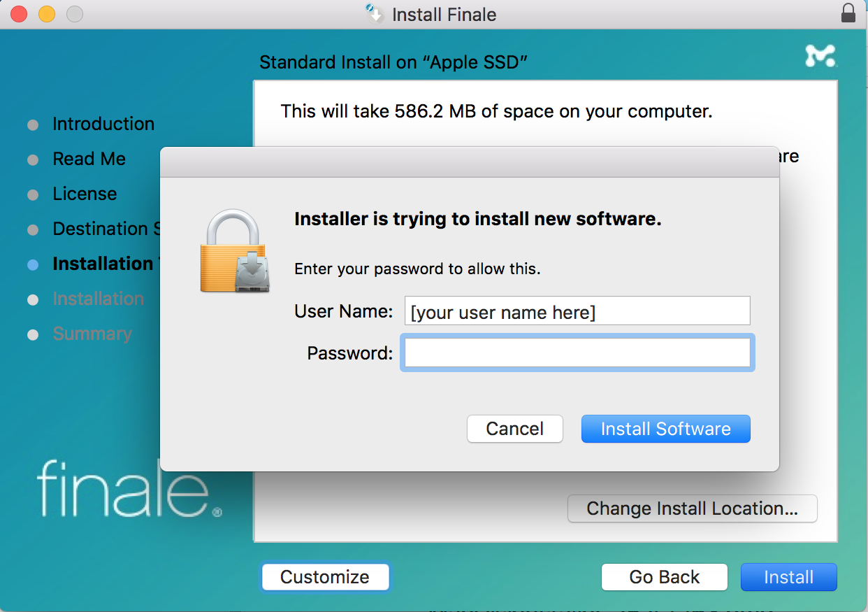Image resolution: width=868 pixels, height=612 pixels.
Task: Click the Summary step bullet
Action: click(x=33, y=335)
